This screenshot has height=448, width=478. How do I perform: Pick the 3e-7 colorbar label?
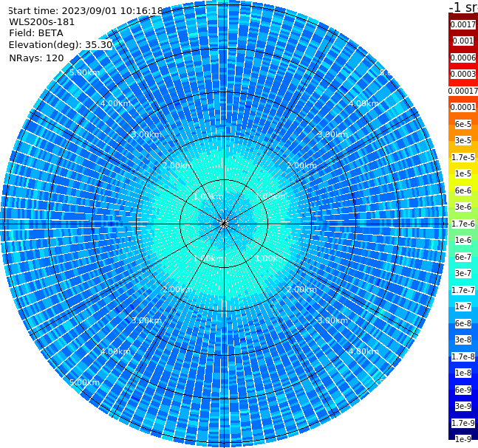(463, 273)
